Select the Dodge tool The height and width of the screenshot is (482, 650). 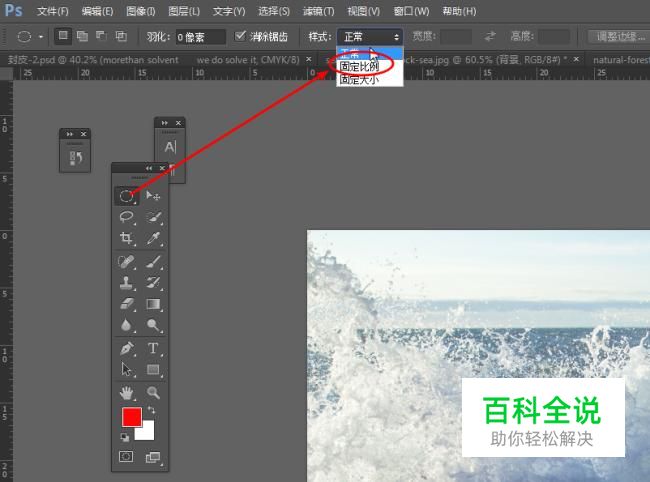click(x=153, y=325)
